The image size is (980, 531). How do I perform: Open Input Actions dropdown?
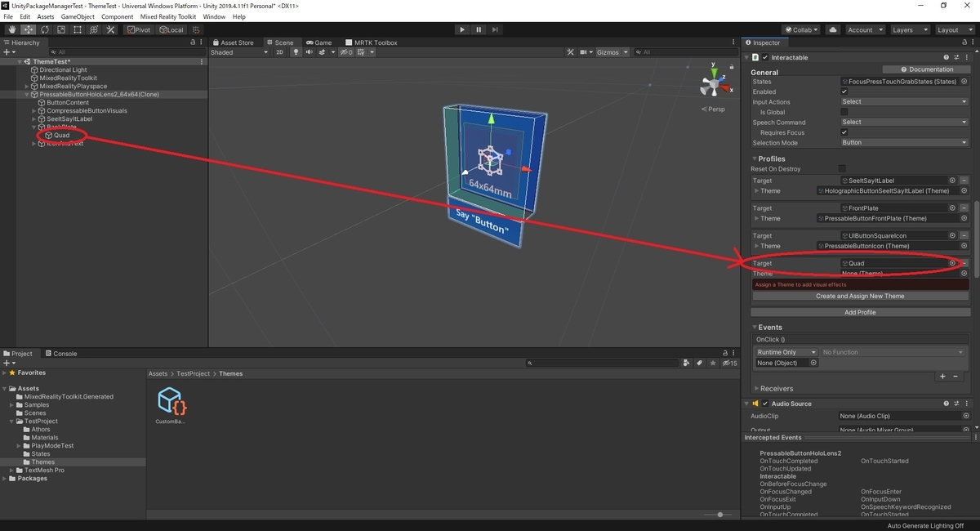click(x=904, y=102)
